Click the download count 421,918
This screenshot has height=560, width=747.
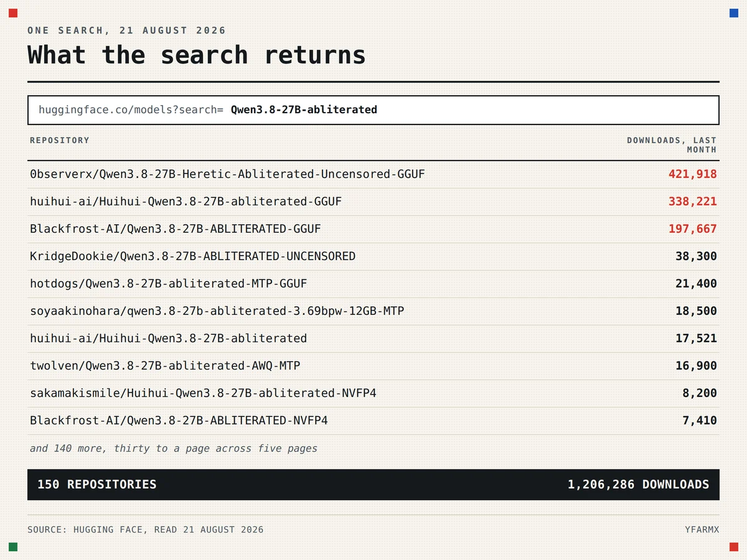tap(693, 174)
